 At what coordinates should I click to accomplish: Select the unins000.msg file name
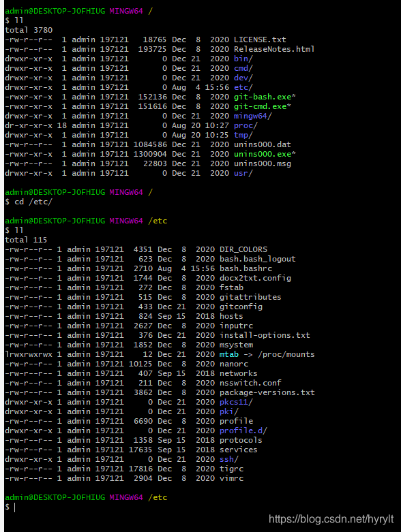pos(262,163)
